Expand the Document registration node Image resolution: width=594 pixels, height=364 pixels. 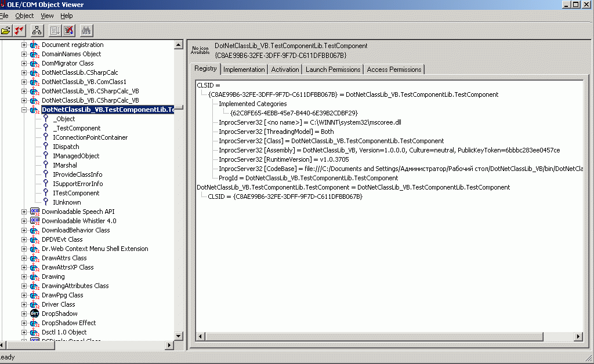pyautogui.click(x=24, y=45)
